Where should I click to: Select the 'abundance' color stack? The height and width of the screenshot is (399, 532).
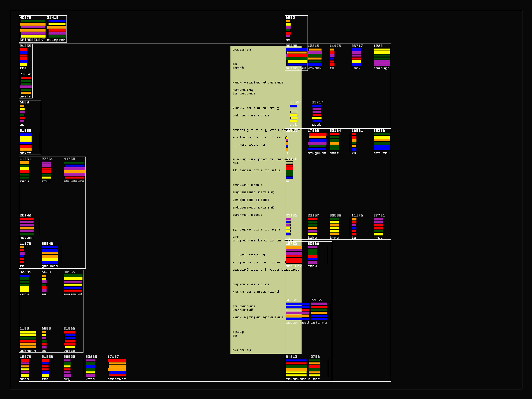(x=74, y=170)
